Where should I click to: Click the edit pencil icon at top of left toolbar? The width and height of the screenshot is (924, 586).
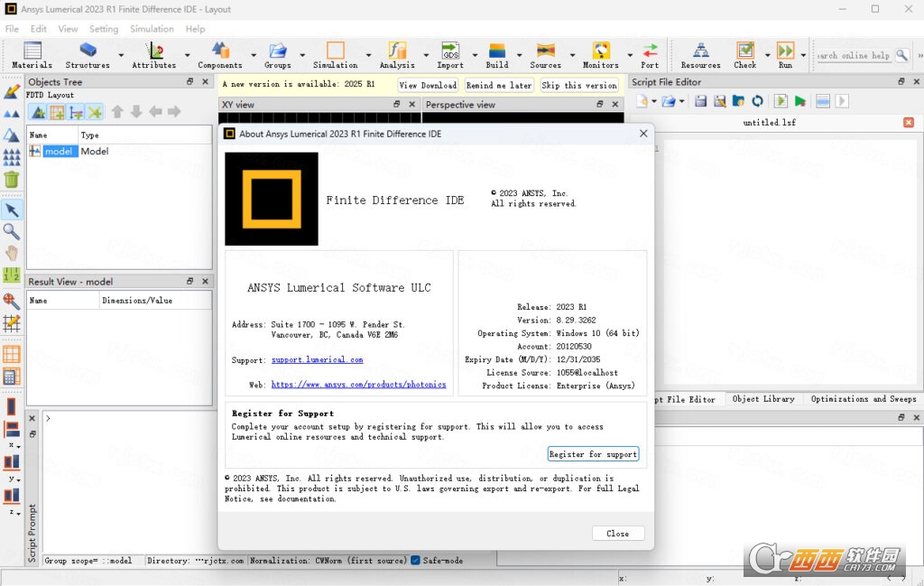coord(11,92)
